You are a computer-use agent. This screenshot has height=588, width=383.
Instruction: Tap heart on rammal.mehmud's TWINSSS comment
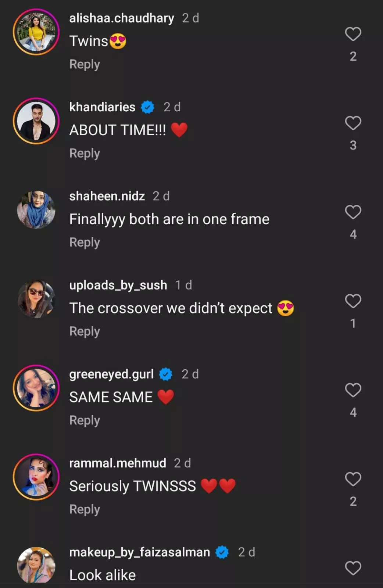(x=353, y=479)
